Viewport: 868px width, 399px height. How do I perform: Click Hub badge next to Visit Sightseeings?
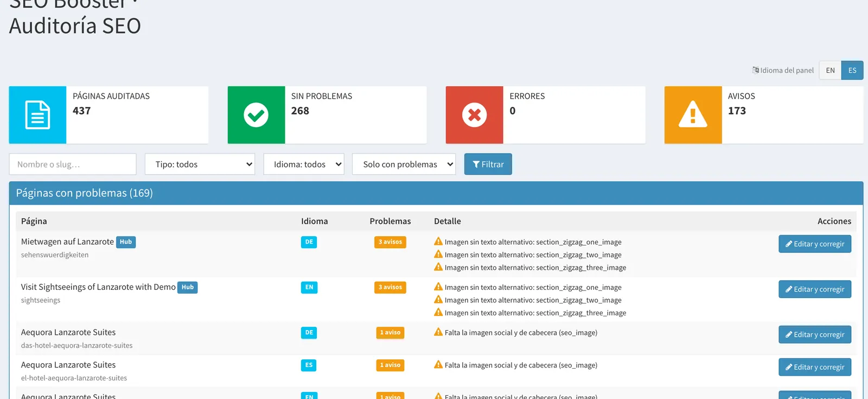coord(188,287)
